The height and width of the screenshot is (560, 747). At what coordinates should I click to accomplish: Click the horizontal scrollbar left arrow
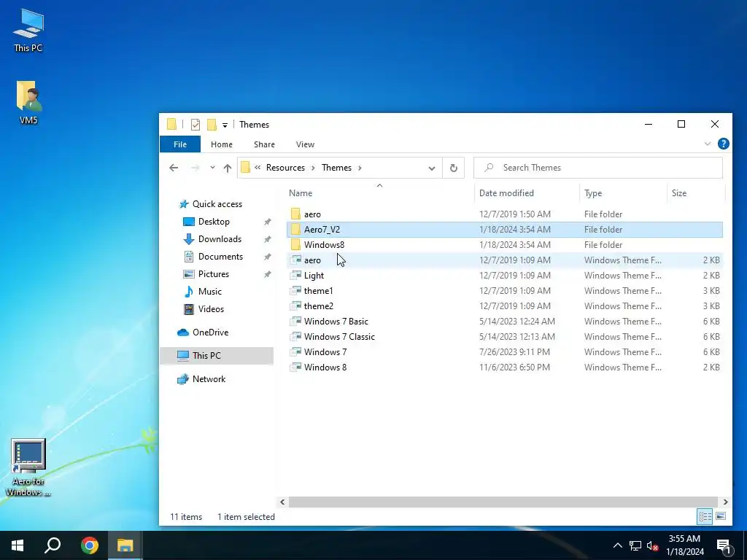click(x=282, y=502)
